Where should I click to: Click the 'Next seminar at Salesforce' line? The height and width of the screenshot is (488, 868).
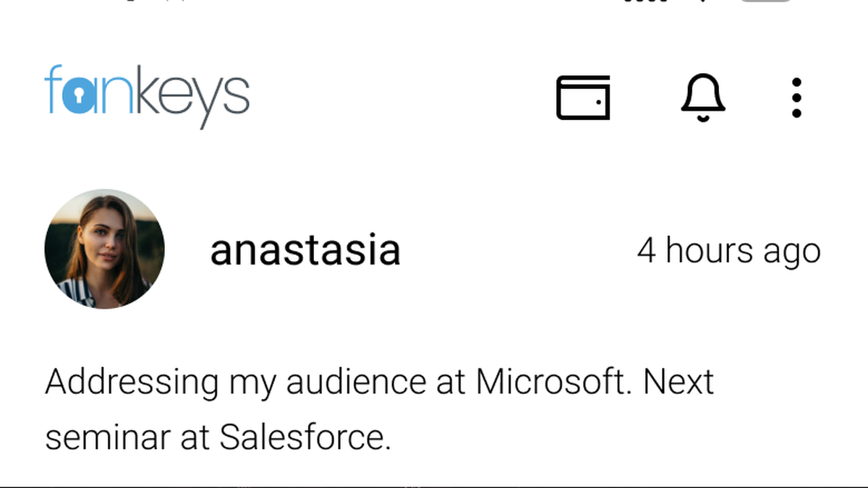pyautogui.click(x=218, y=437)
